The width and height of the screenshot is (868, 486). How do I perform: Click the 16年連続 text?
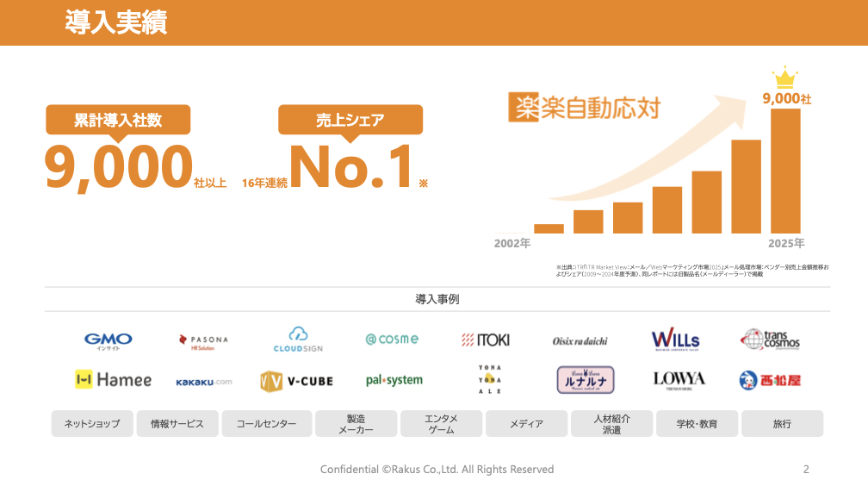pos(264,183)
